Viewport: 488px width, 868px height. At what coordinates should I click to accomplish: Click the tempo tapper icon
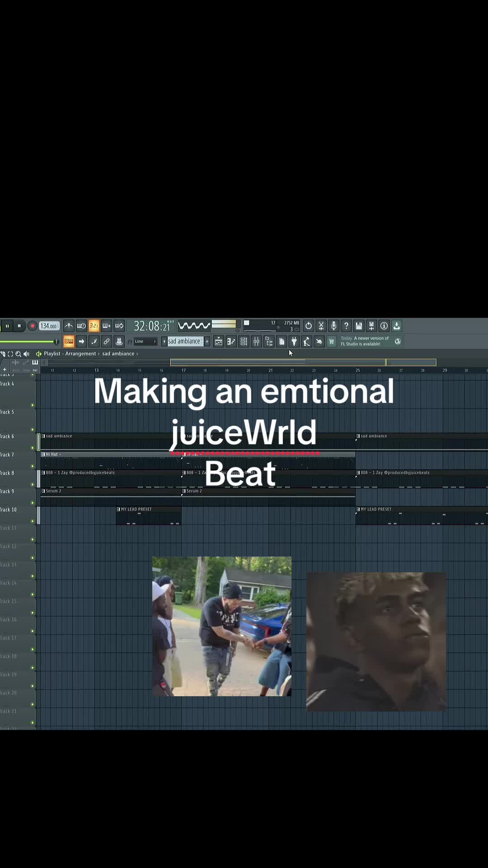pyautogui.click(x=306, y=341)
